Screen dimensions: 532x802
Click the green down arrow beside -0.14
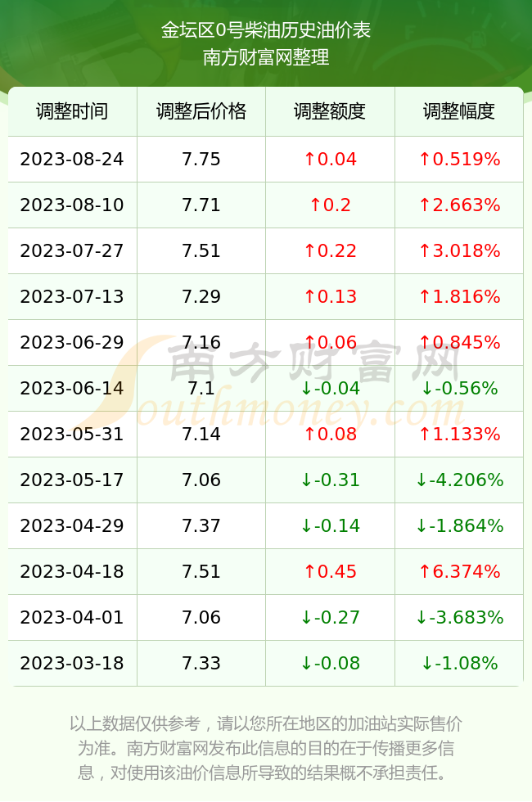click(x=306, y=525)
